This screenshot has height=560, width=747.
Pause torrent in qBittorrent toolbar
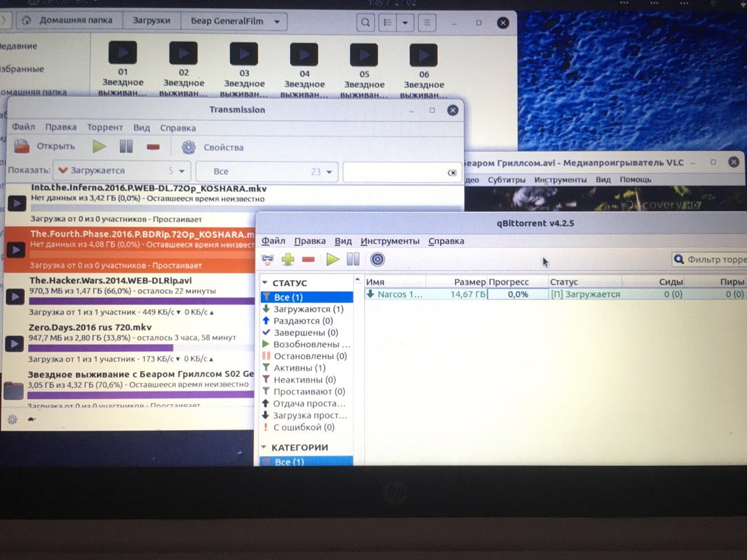[353, 260]
